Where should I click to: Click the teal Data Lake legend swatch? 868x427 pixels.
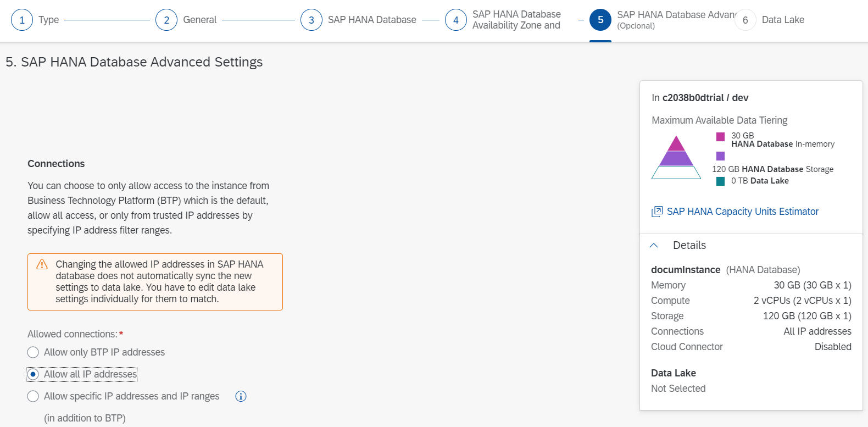720,181
